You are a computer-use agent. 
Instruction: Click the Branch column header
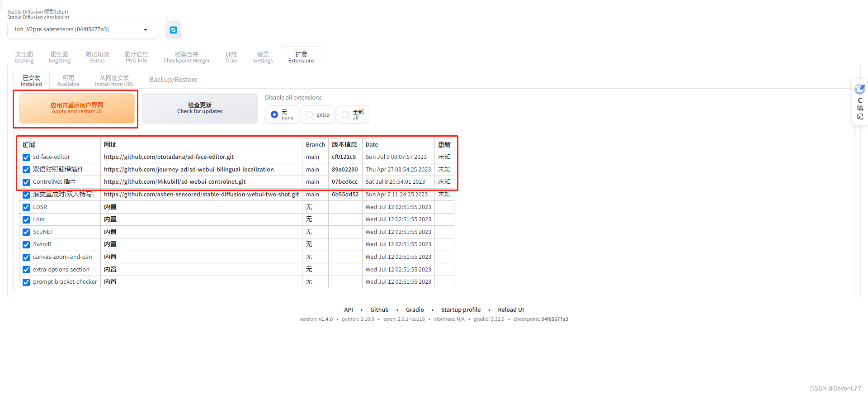(x=315, y=145)
